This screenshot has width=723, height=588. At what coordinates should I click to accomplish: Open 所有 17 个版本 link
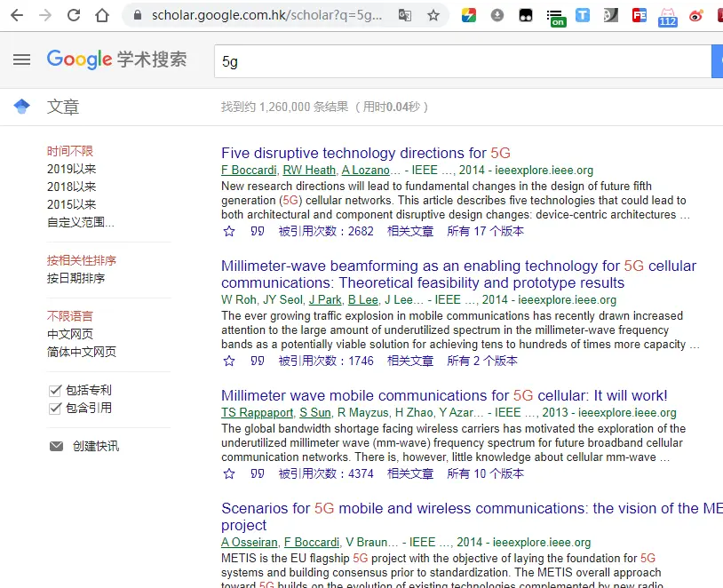pos(486,231)
